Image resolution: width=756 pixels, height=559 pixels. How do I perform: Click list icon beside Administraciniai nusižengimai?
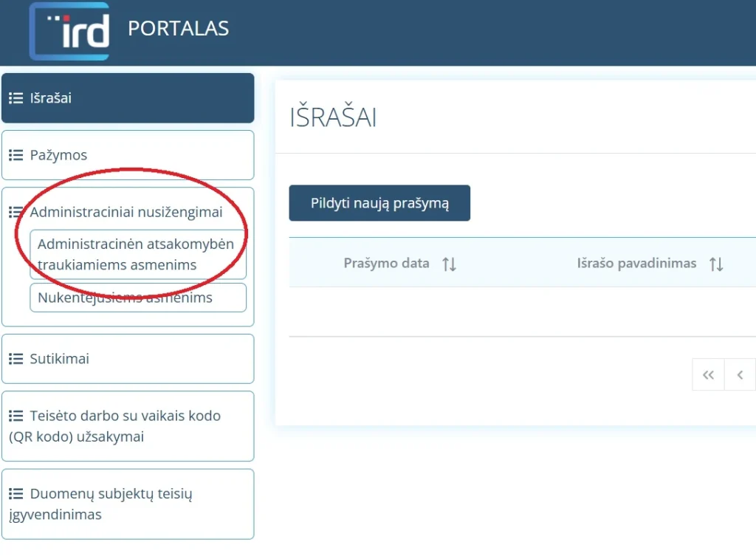coord(16,212)
